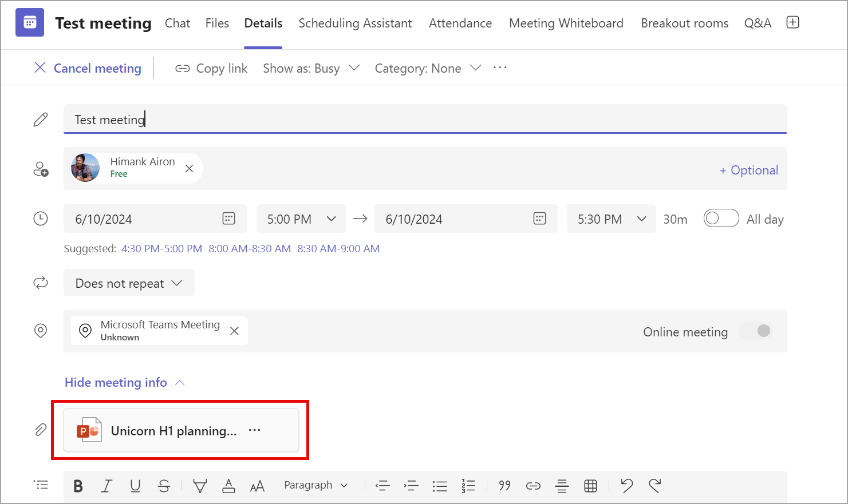Switch to the Files tab
The height and width of the screenshot is (504, 848).
(217, 23)
